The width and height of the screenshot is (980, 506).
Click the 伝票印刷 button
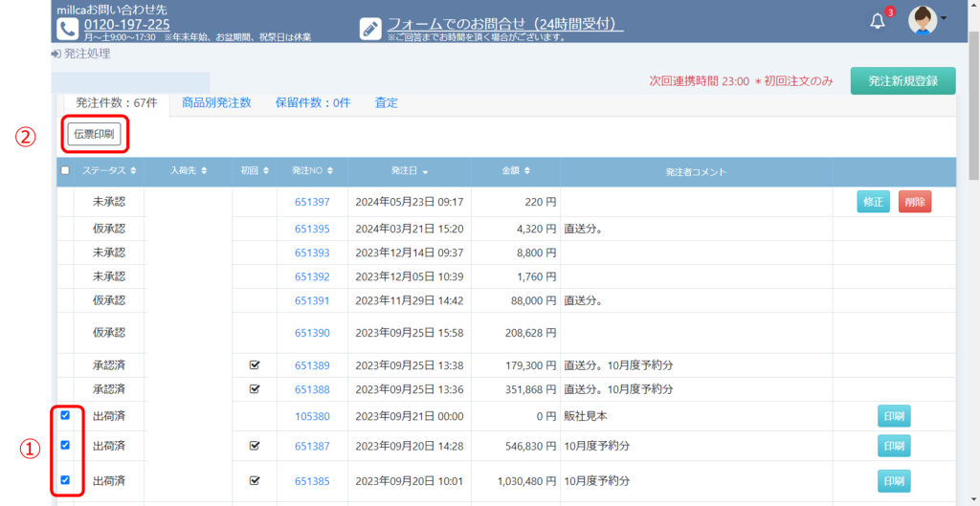(94, 134)
